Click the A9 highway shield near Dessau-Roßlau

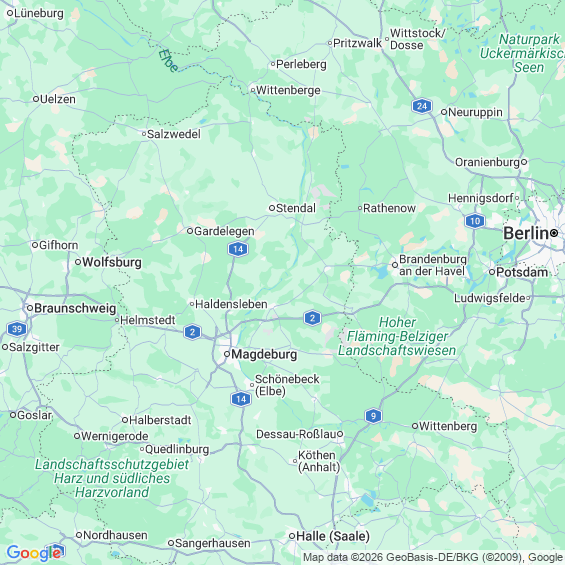click(373, 416)
